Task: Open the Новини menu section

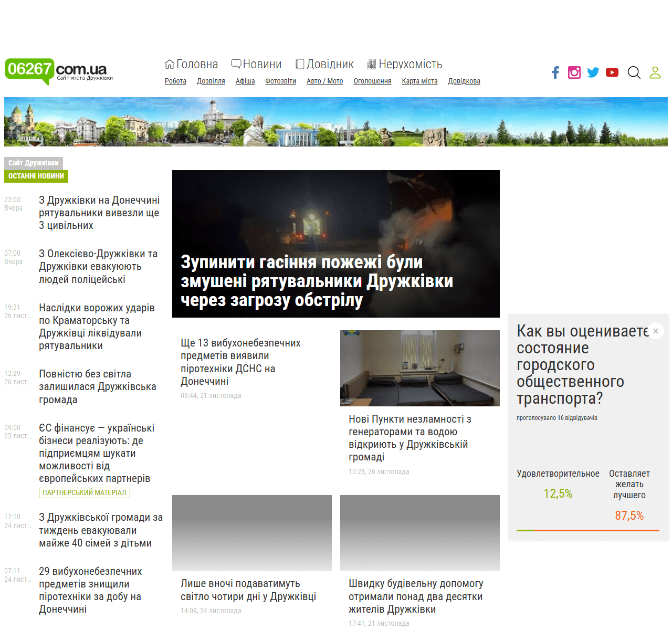Action: click(x=257, y=64)
